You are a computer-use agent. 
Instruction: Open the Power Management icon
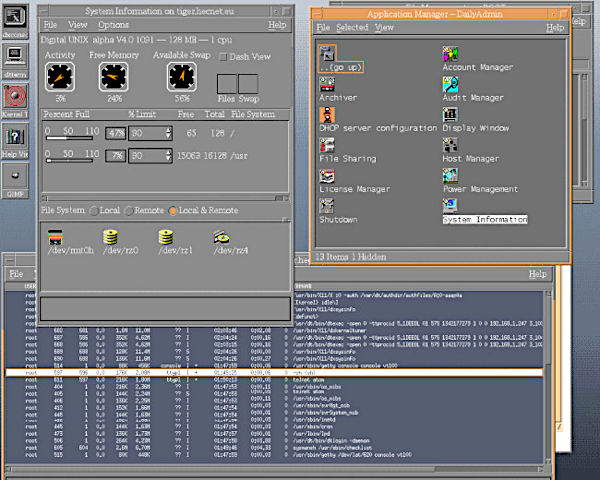pos(450,176)
